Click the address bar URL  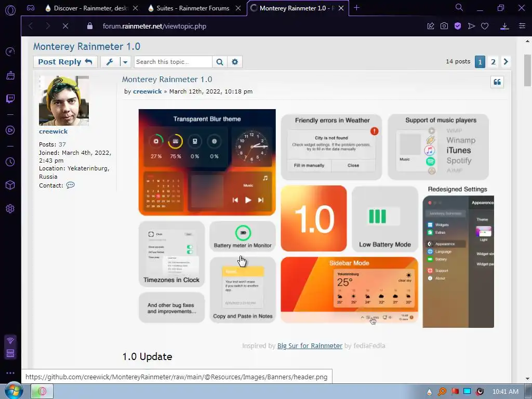click(154, 26)
